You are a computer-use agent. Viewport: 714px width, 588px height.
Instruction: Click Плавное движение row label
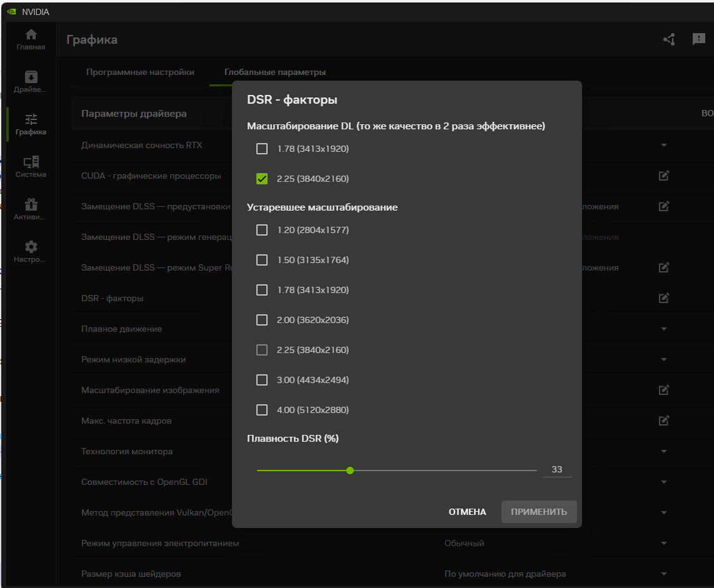point(121,329)
